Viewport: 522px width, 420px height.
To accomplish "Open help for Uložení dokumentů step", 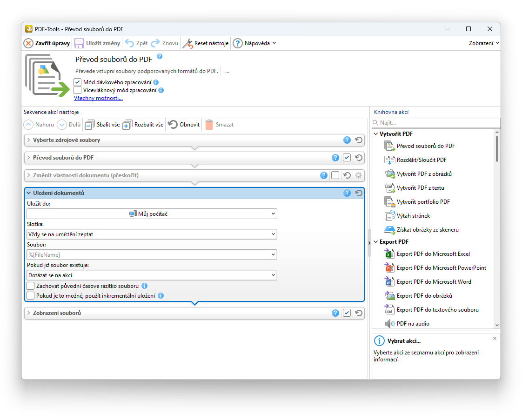I will tap(347, 193).
